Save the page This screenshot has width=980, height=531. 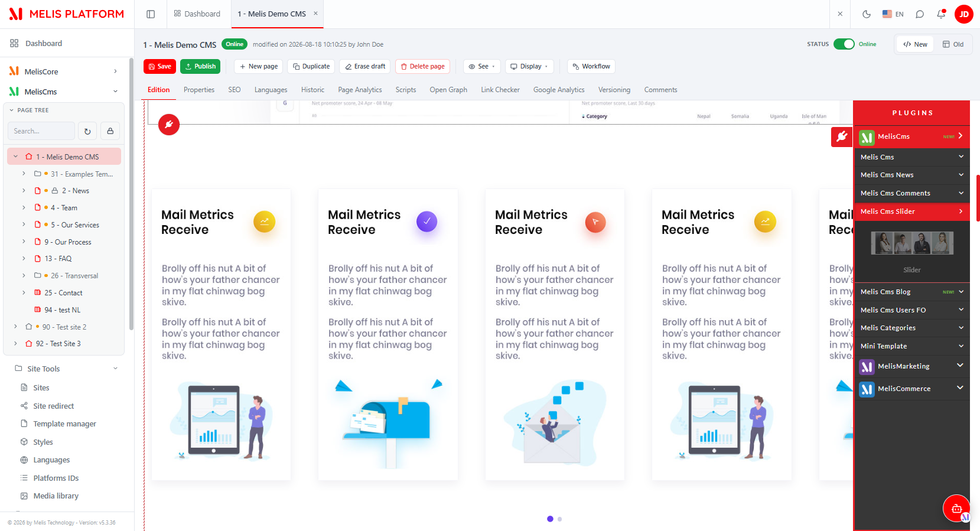(159, 67)
